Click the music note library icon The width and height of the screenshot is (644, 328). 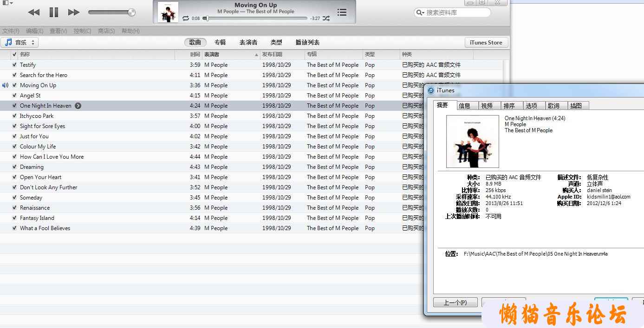[x=8, y=42]
